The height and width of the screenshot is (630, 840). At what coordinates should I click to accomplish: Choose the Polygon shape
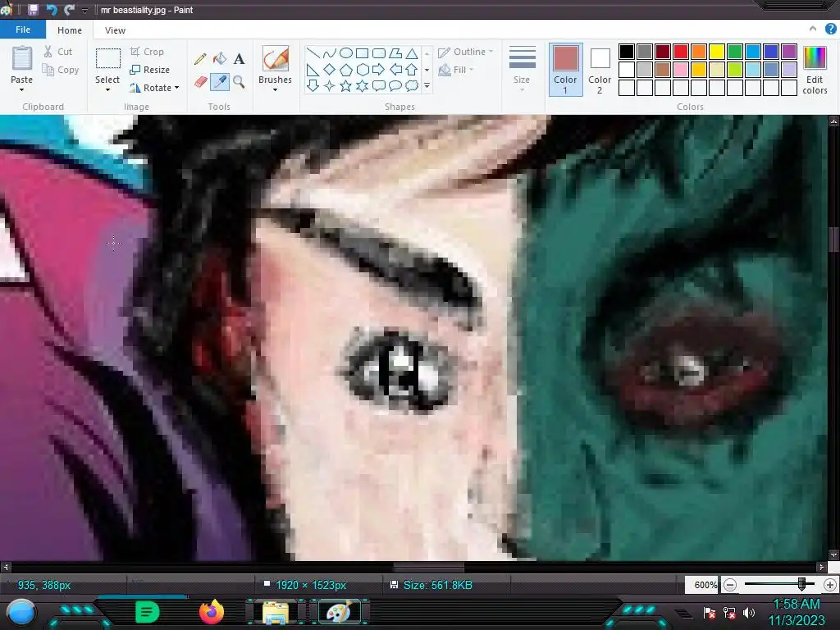(395, 52)
